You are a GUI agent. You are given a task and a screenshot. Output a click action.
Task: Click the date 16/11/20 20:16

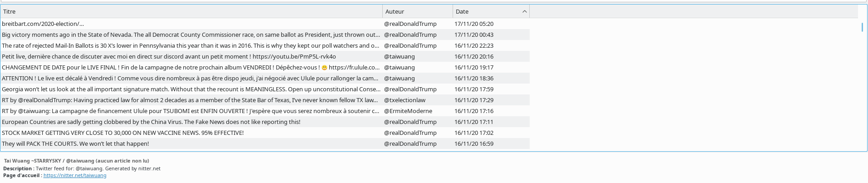[x=474, y=56]
